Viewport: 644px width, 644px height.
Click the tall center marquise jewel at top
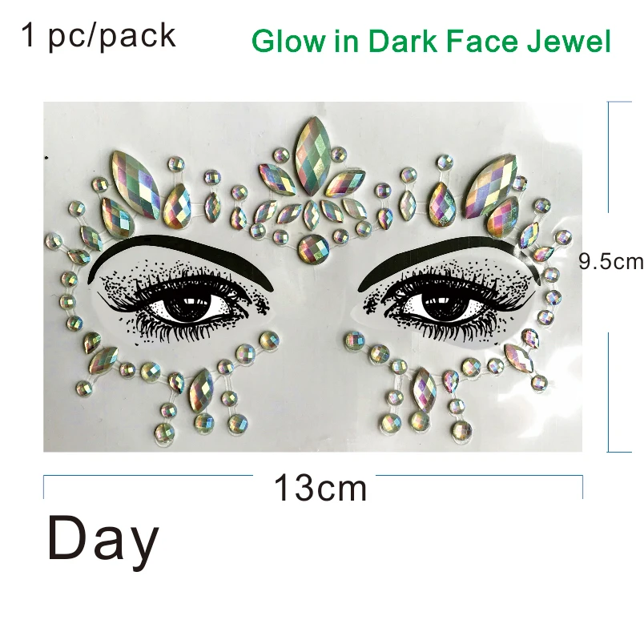(313, 156)
